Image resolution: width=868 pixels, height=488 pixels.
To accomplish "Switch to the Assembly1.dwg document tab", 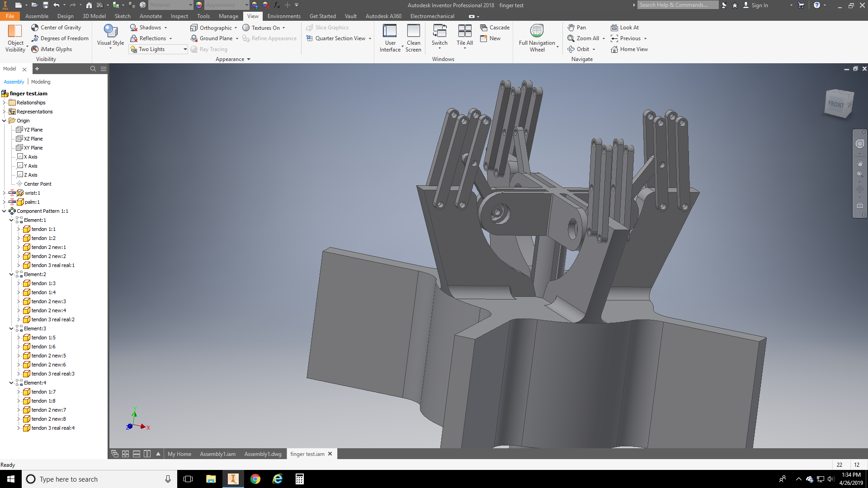I will [263, 454].
